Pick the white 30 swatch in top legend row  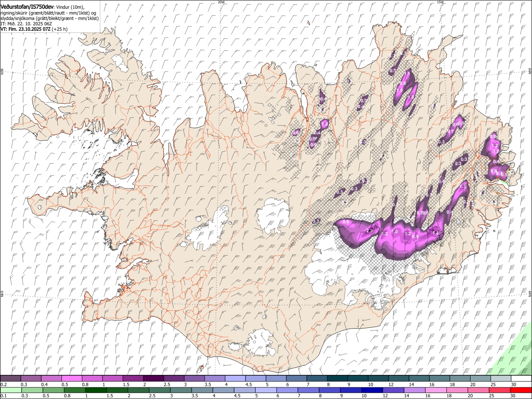pyautogui.click(x=522, y=378)
